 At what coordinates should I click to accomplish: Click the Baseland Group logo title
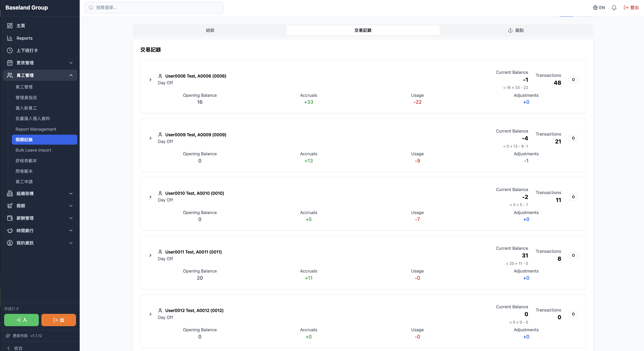pos(27,7)
